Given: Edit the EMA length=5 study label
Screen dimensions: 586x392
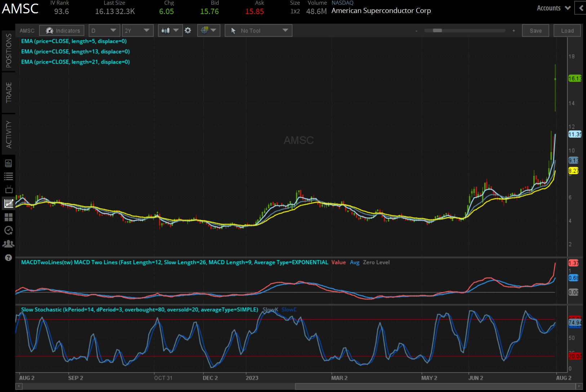Looking at the screenshot, I should (x=74, y=41).
